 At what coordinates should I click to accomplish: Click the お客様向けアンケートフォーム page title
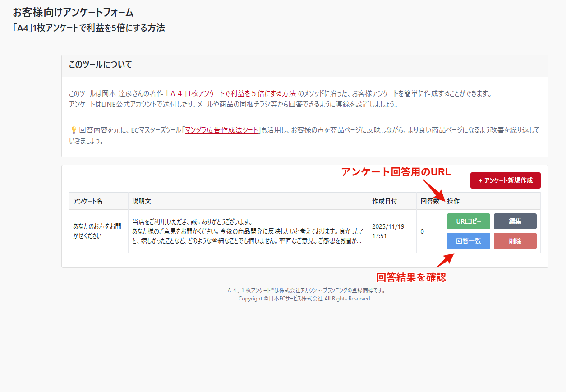point(73,12)
